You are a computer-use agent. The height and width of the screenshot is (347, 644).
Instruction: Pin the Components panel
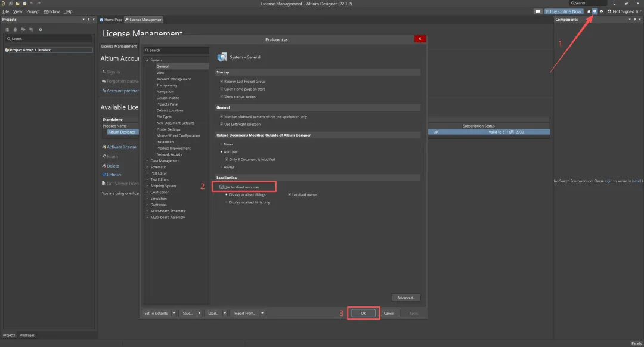tap(634, 19)
